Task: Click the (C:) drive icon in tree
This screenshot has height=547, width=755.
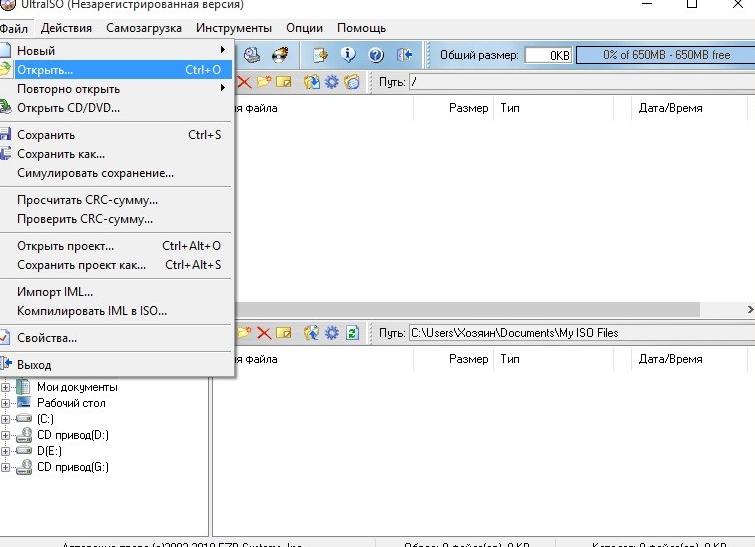Action: pyautogui.click(x=23, y=418)
